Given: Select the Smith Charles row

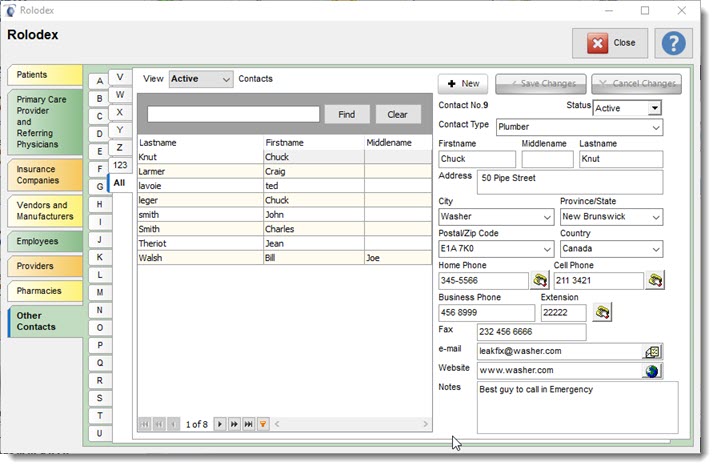Looking at the screenshot, I should (284, 229).
